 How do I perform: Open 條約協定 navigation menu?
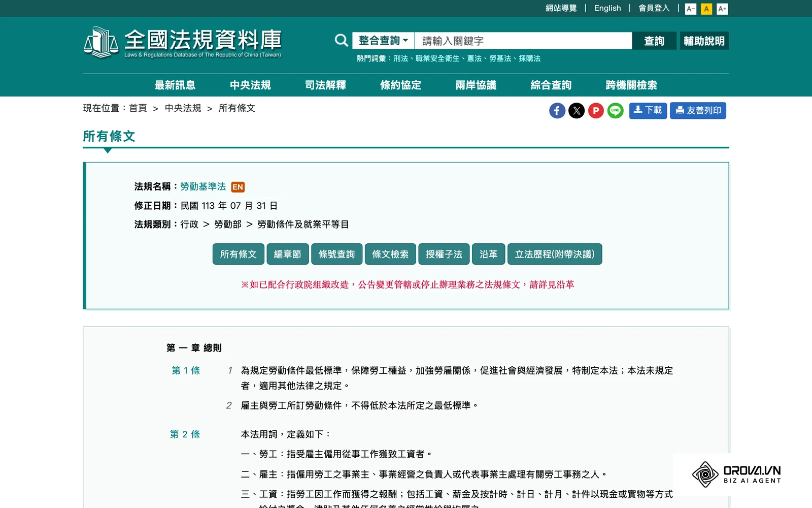400,85
